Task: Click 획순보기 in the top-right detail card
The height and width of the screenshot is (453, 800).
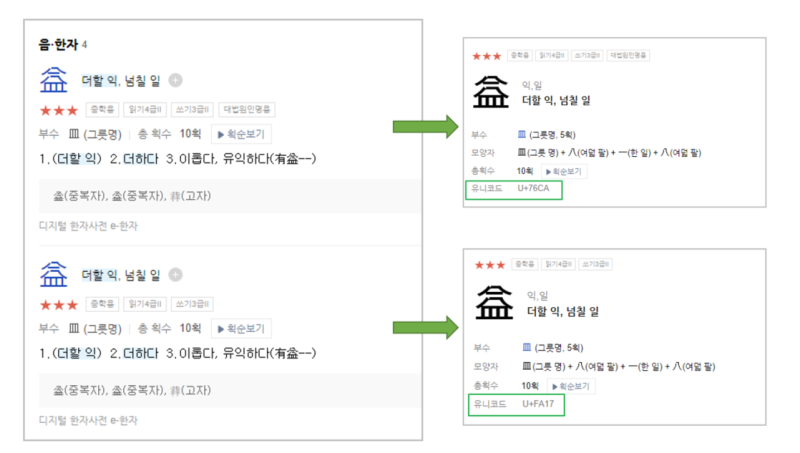Action: tap(564, 171)
